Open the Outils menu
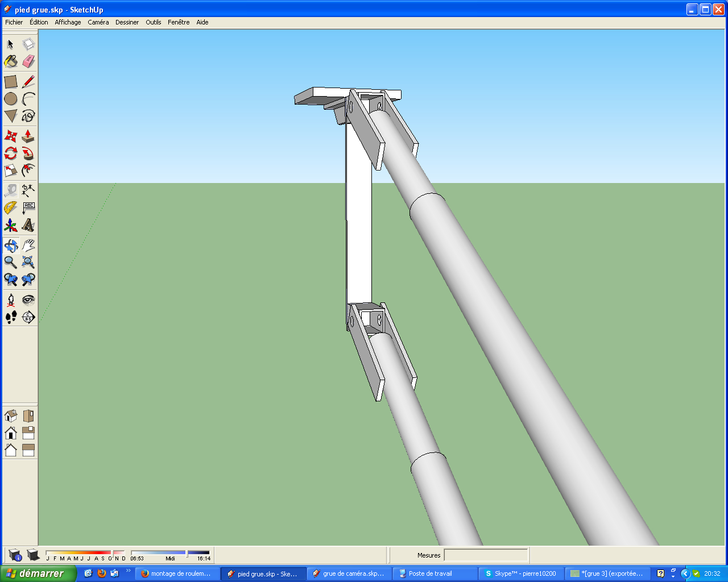Viewport: 728px width, 582px height. (154, 22)
